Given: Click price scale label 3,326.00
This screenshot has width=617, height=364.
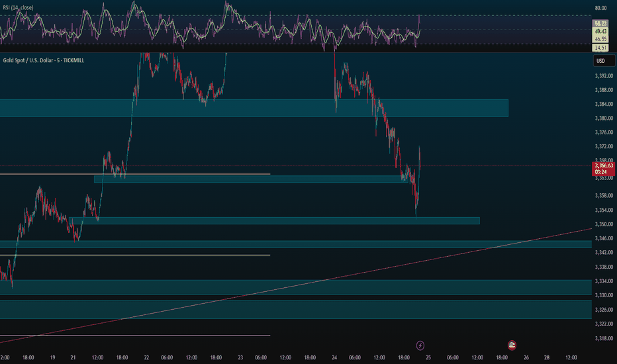Looking at the screenshot, I should pos(604,310).
